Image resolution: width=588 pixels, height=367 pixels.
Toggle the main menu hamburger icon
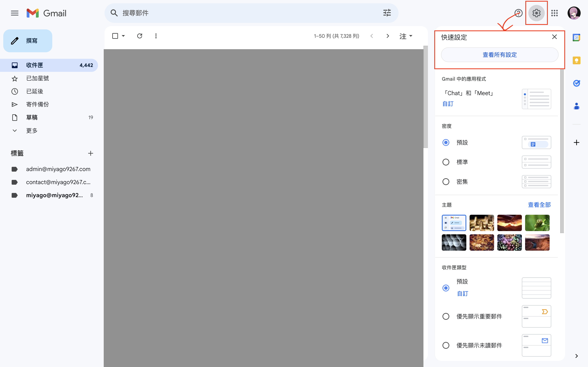[x=14, y=13]
